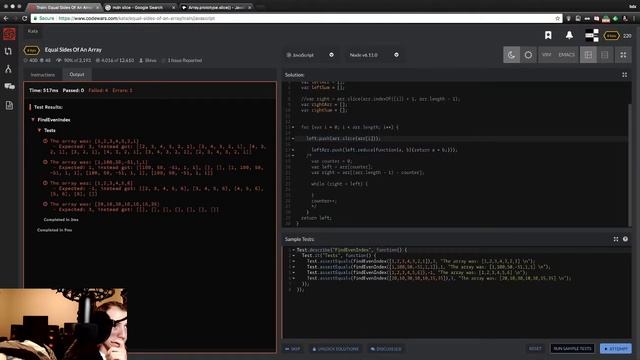
Task: Collapse the FindEvenIndex test group
Action: [x=33, y=120]
